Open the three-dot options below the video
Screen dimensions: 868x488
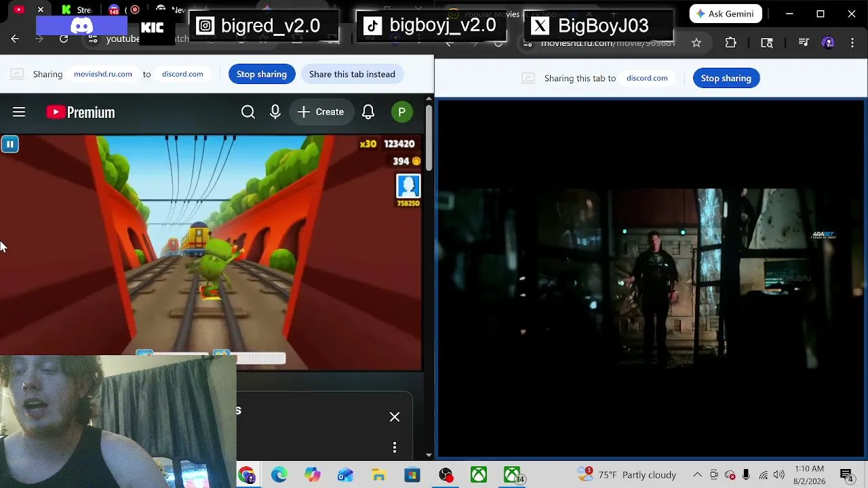395,447
